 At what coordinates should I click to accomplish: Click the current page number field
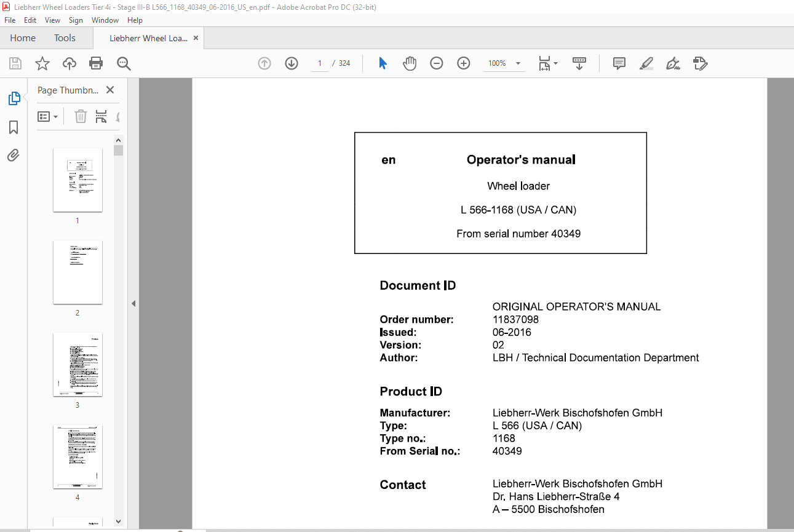320,63
